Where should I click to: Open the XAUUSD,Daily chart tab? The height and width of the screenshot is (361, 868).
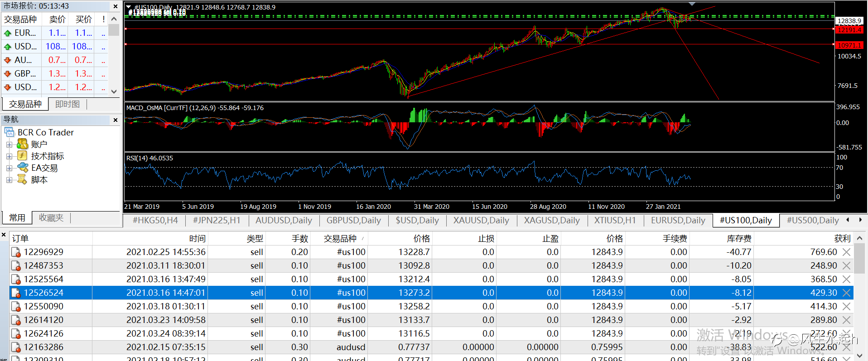481,221
